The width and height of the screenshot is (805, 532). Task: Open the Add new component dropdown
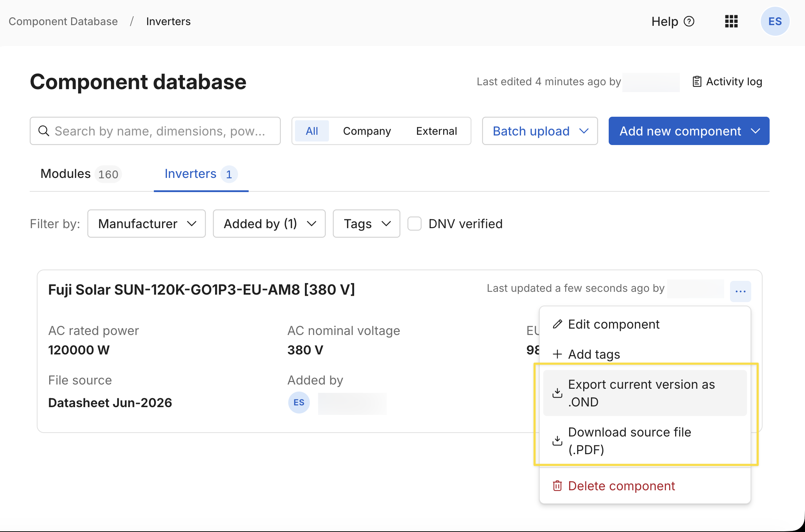coord(689,131)
